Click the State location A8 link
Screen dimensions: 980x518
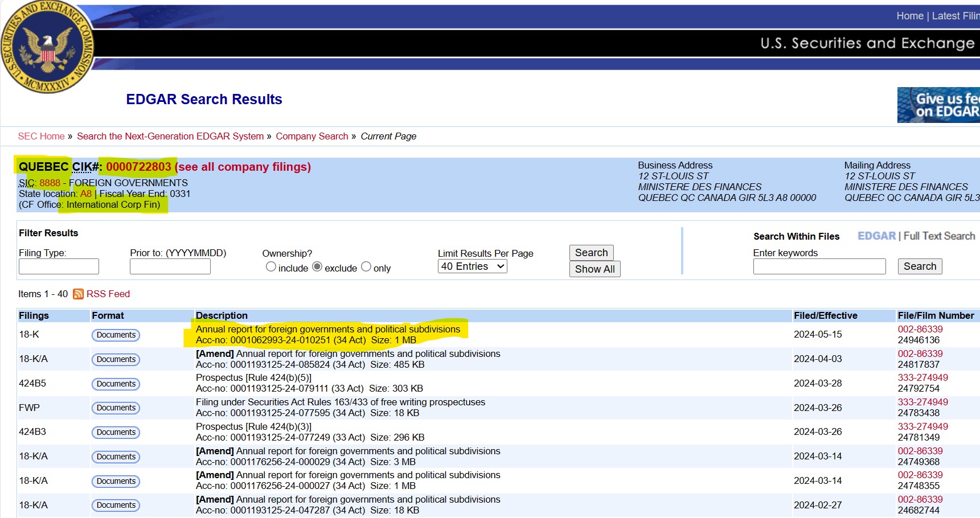click(86, 194)
